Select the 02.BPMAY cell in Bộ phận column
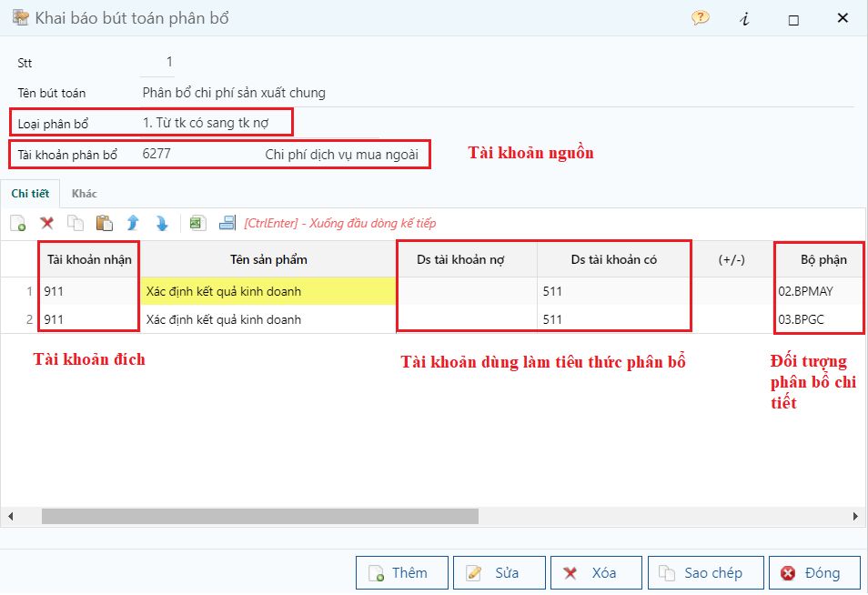The width and height of the screenshot is (868, 595). click(x=815, y=291)
